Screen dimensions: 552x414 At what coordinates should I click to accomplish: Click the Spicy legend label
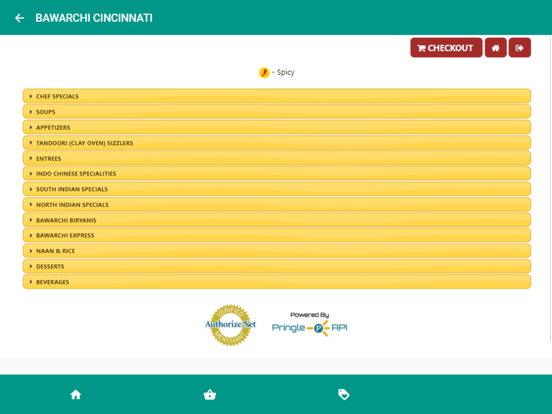(x=286, y=72)
